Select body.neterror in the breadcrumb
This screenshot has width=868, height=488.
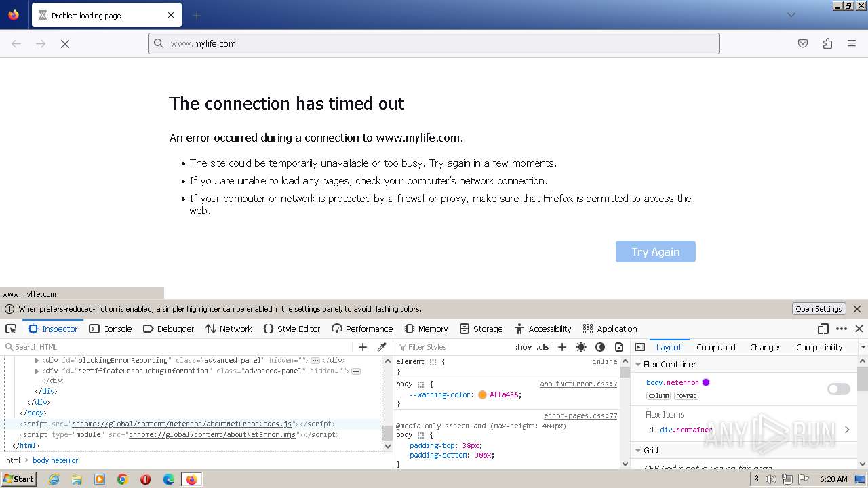(56, 460)
